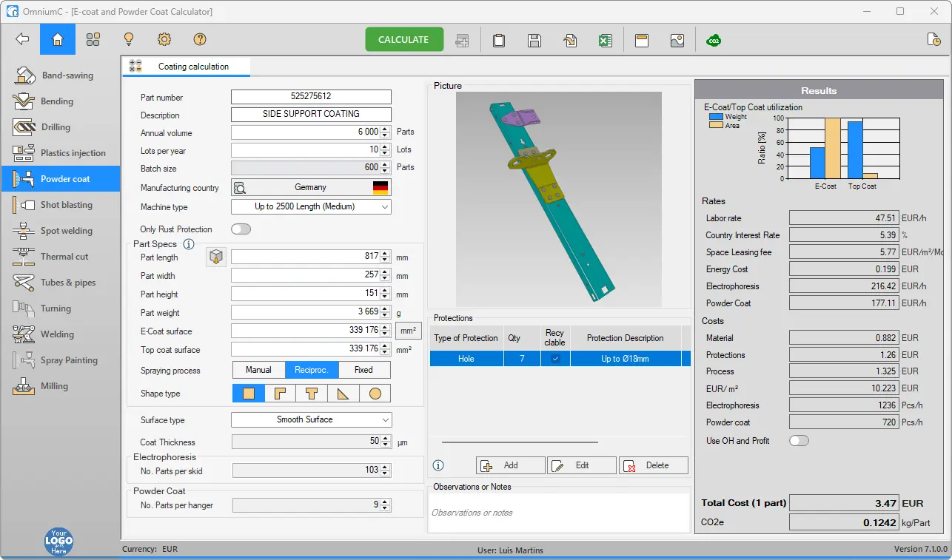Click the home icon in toolbar
Screen dimensions: 952x560
point(58,39)
